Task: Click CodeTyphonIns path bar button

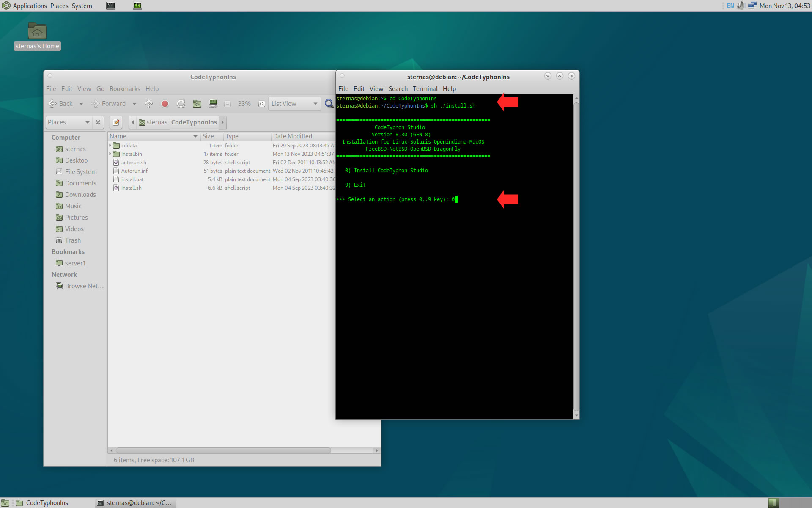Action: 194,122
